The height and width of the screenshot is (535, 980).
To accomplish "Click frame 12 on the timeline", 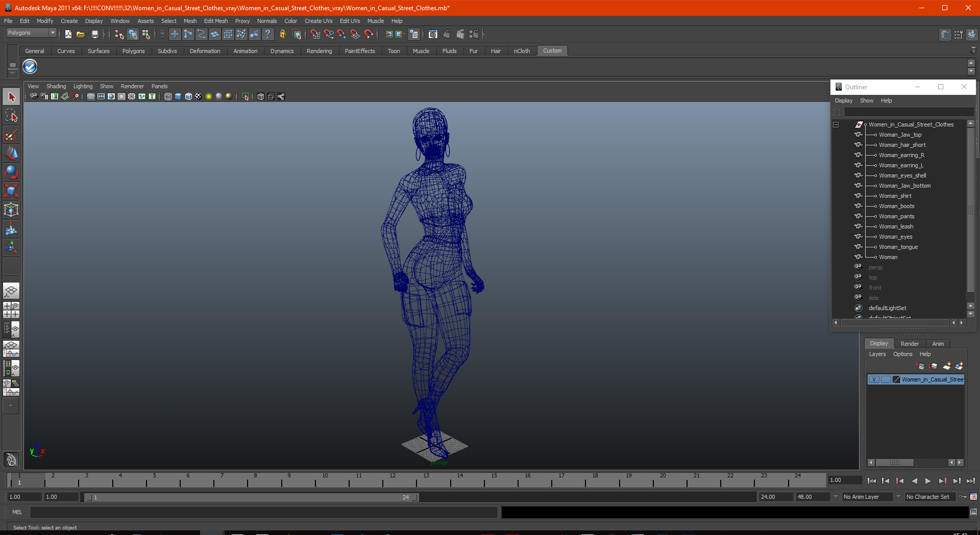I will point(393,480).
